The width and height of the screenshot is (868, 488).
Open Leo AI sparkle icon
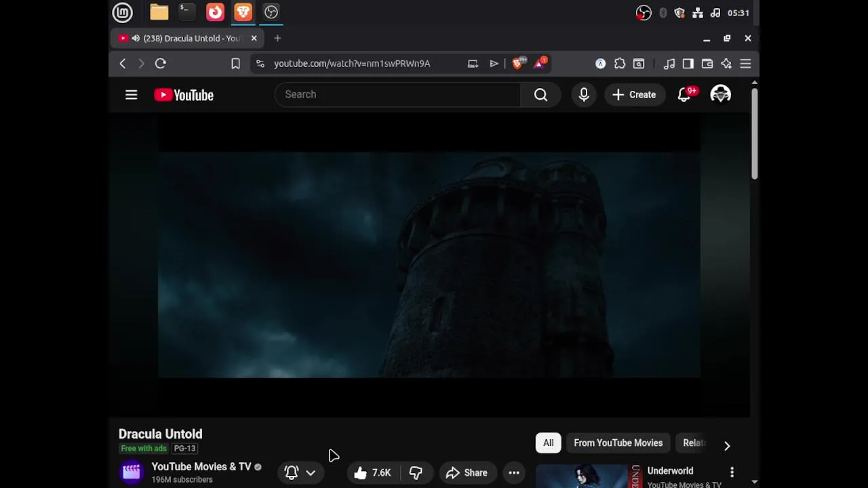(x=726, y=64)
